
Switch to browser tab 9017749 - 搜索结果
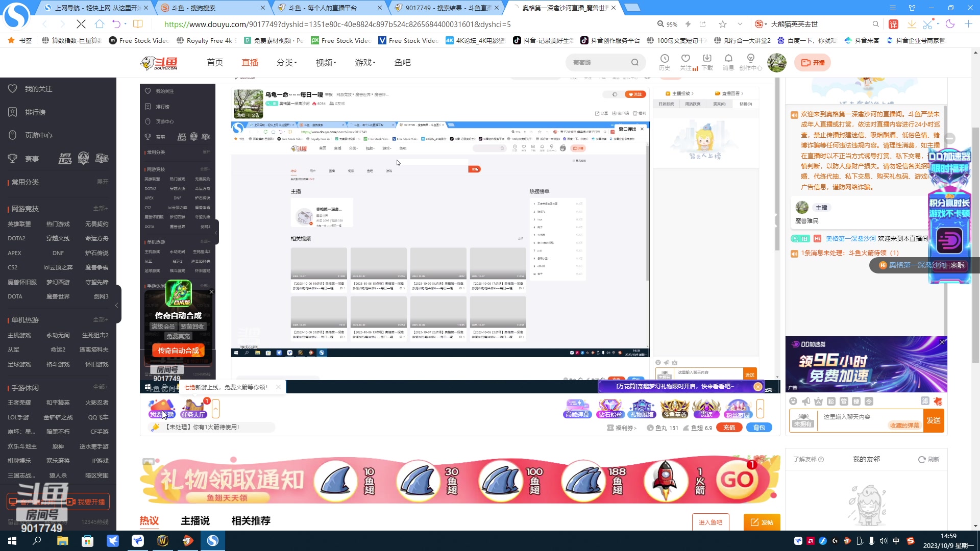[x=447, y=8]
